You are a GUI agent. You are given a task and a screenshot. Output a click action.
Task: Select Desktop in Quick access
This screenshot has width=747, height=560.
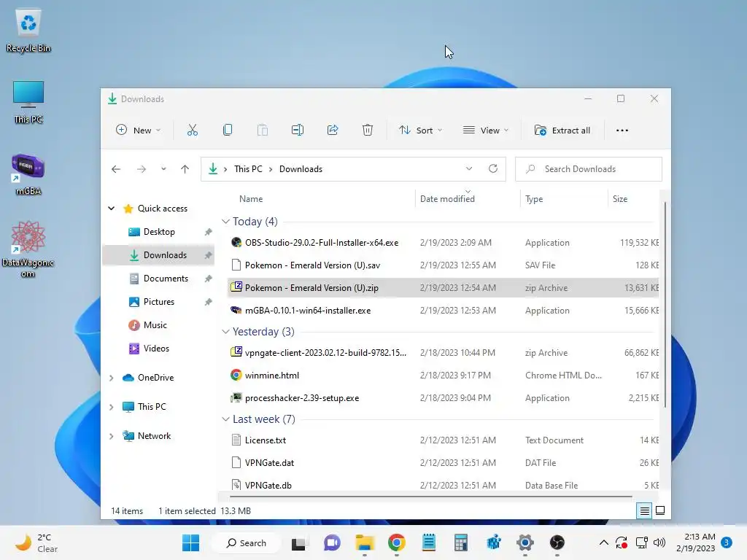(158, 232)
